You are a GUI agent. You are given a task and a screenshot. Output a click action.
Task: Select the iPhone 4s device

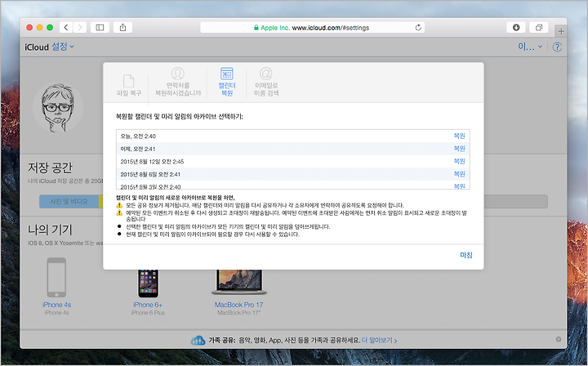(56, 287)
